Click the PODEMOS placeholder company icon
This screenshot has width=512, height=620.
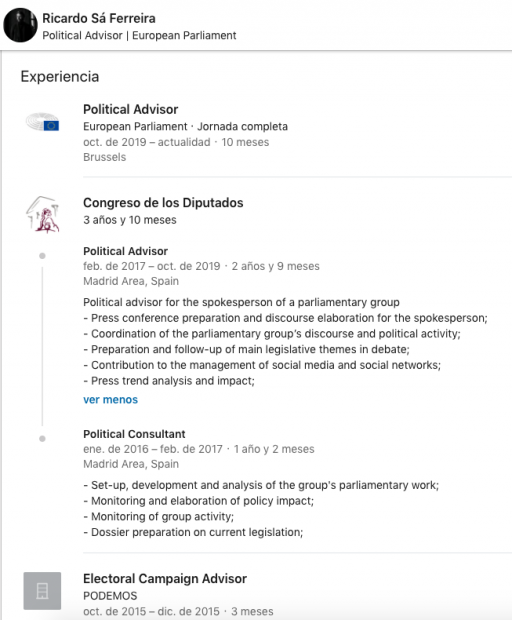tap(42, 591)
